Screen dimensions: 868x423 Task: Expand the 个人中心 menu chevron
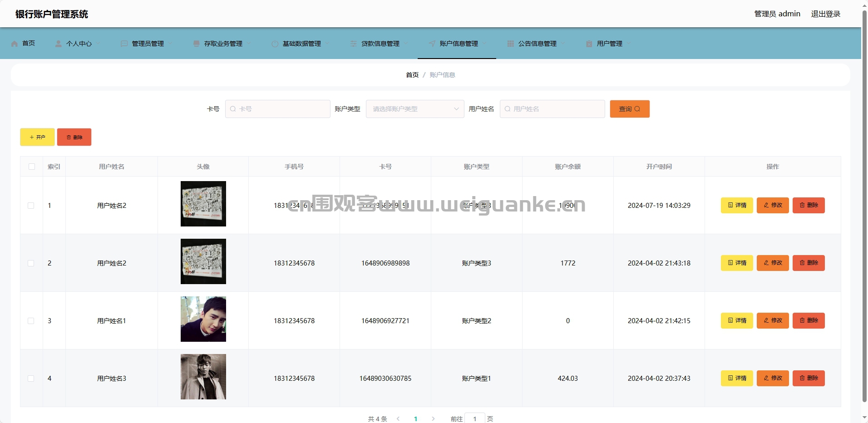click(98, 44)
